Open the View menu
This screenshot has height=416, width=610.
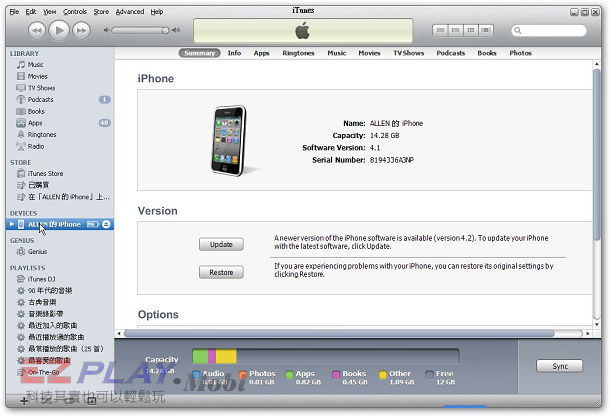click(x=49, y=12)
